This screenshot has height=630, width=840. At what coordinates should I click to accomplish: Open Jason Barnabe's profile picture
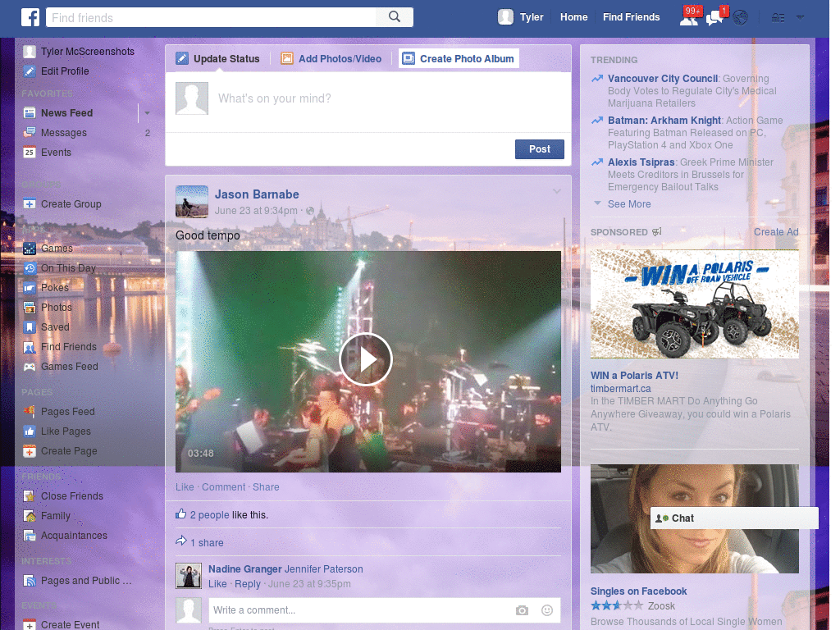click(x=192, y=202)
